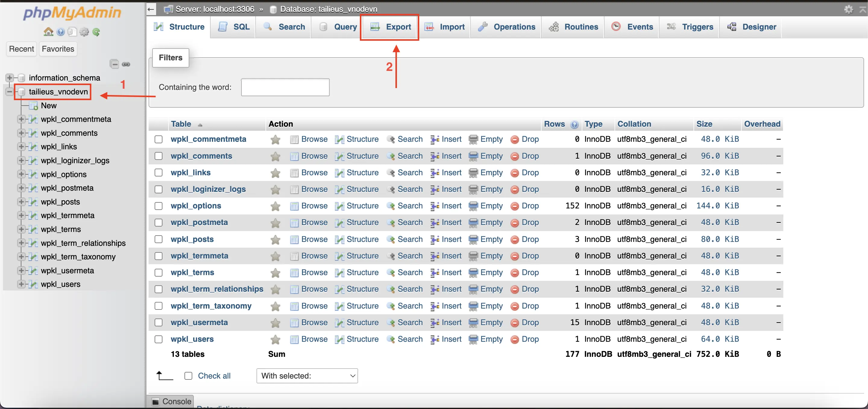Image resolution: width=868 pixels, height=409 pixels.
Task: Add wpkl_commentmeta to favorites star
Action: pos(275,139)
